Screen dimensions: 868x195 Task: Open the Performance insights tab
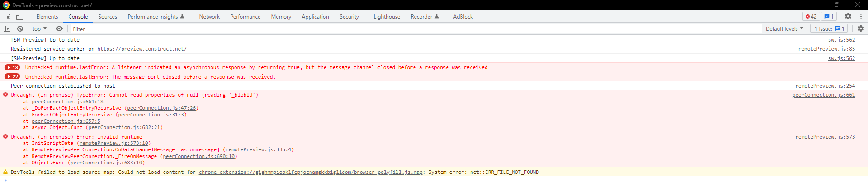[x=156, y=17]
